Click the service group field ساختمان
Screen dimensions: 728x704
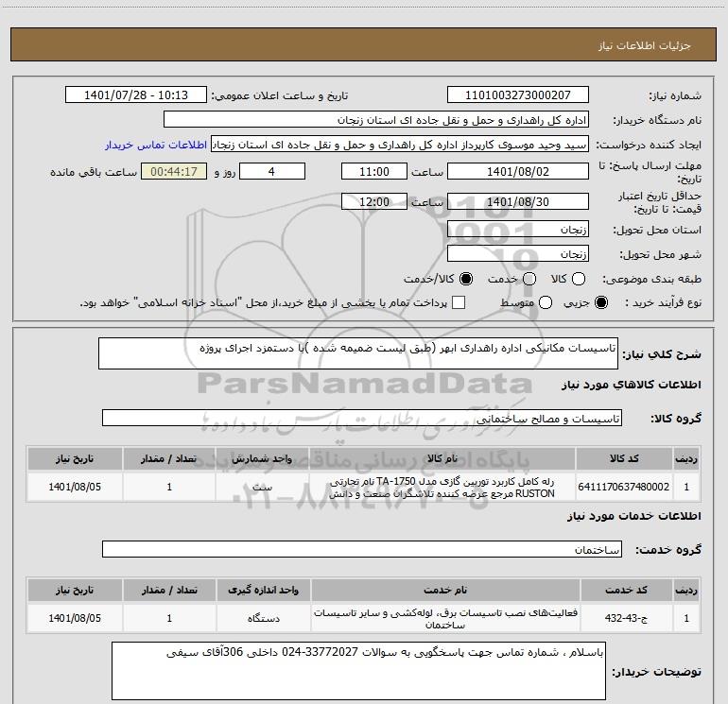tap(362, 549)
